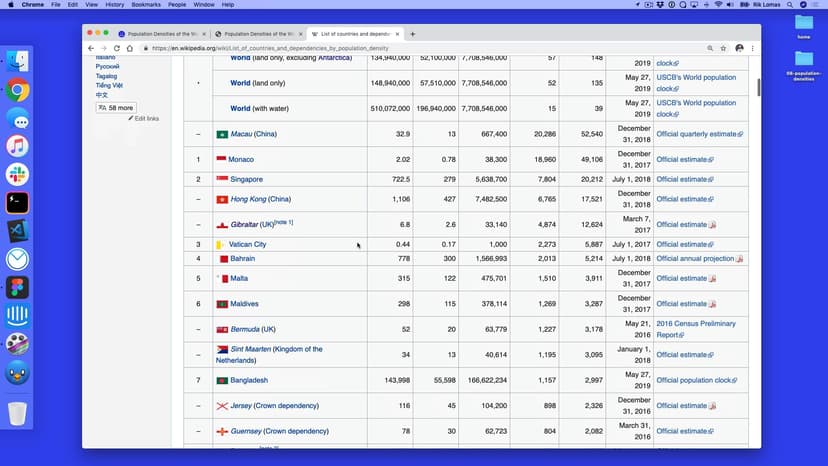
Task: Launch Figma from the dock
Action: 17,288
